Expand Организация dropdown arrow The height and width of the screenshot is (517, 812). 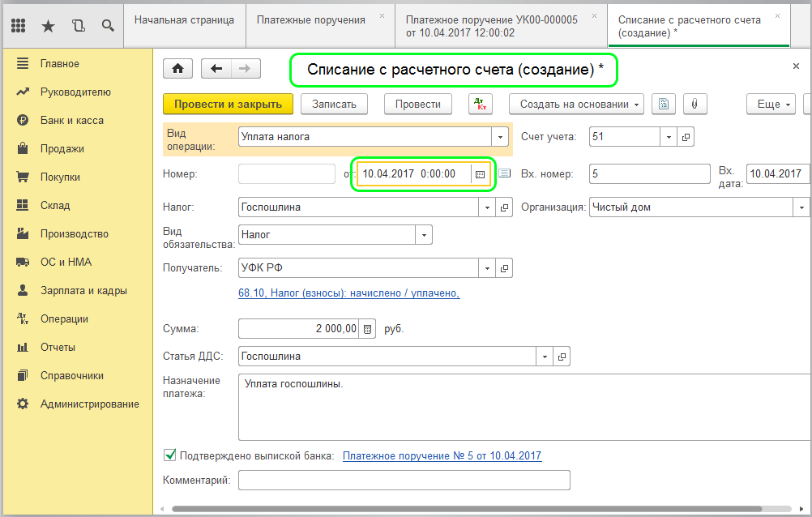pyautogui.click(x=801, y=207)
